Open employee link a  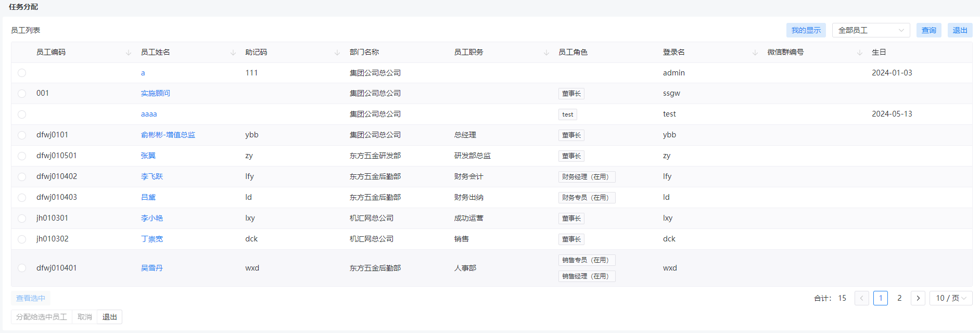click(143, 73)
